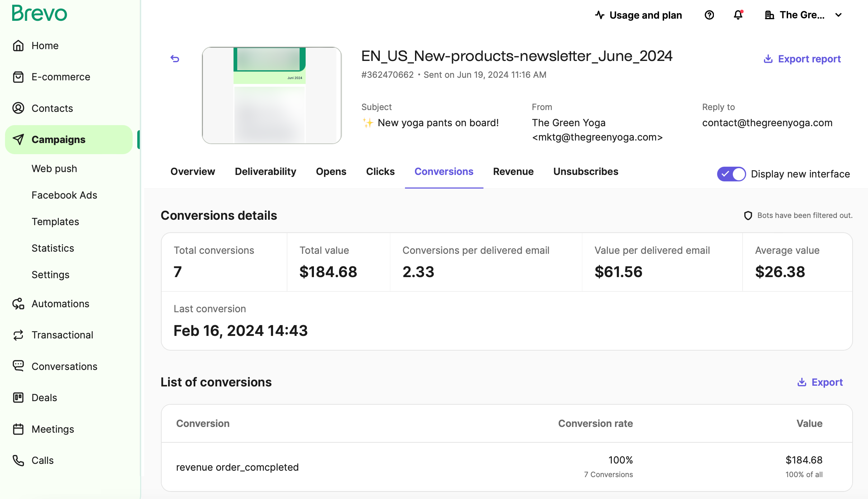The width and height of the screenshot is (868, 499).
Task: Open the E-commerce section via its bag icon
Action: tap(19, 77)
